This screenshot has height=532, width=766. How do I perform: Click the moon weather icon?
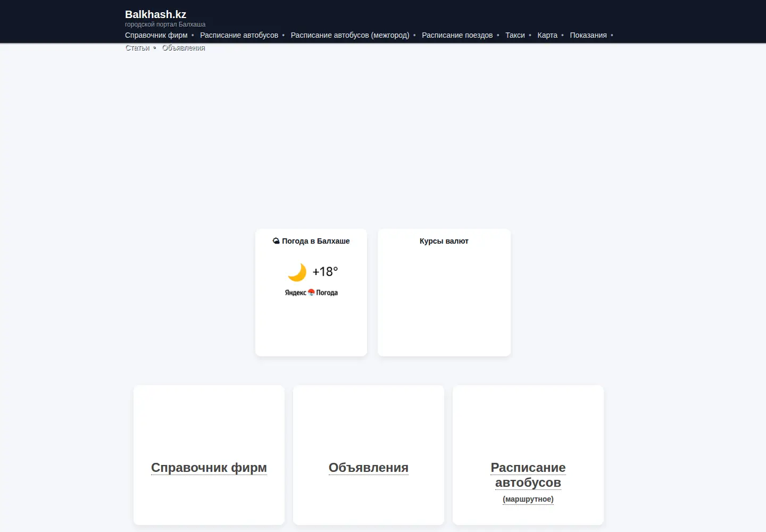click(x=297, y=272)
